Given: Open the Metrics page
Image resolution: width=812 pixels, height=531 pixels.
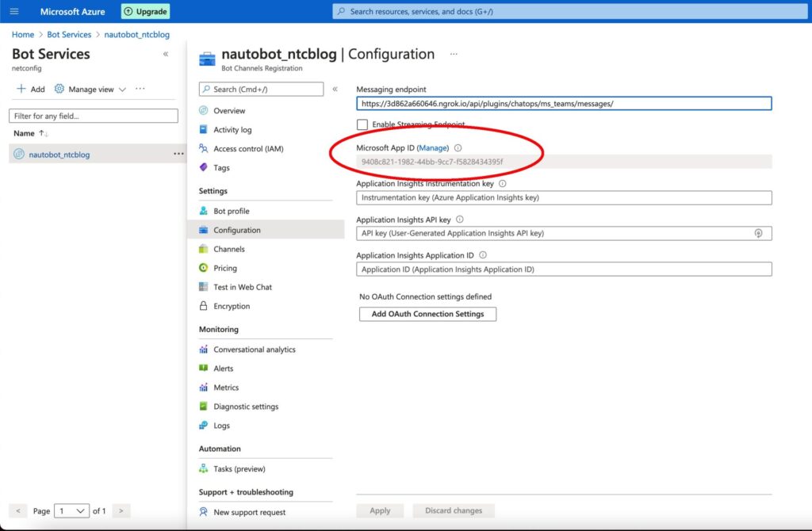Looking at the screenshot, I should [x=226, y=388].
